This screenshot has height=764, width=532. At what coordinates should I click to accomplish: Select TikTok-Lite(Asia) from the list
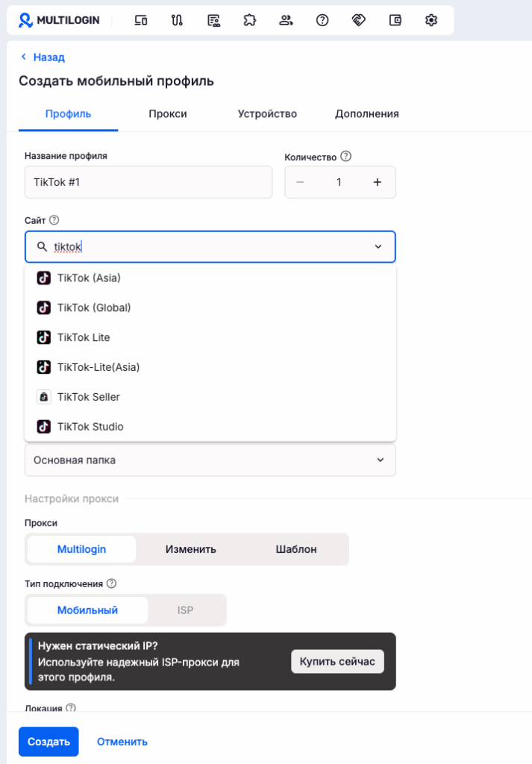click(x=210, y=367)
